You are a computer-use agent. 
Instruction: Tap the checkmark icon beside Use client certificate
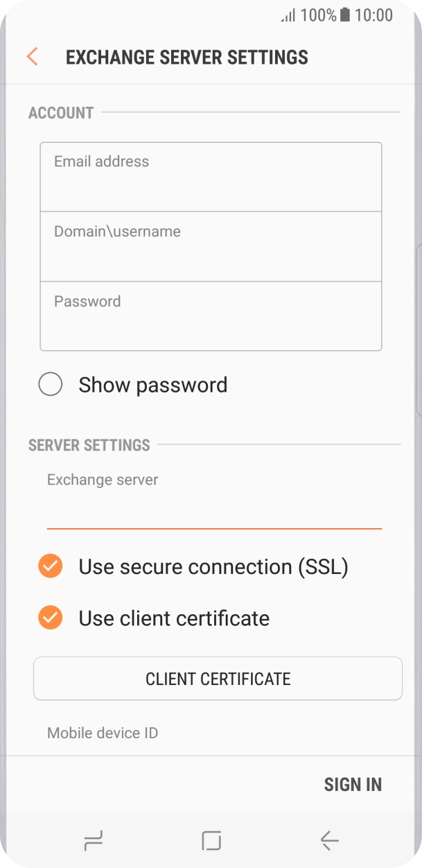[x=50, y=618]
